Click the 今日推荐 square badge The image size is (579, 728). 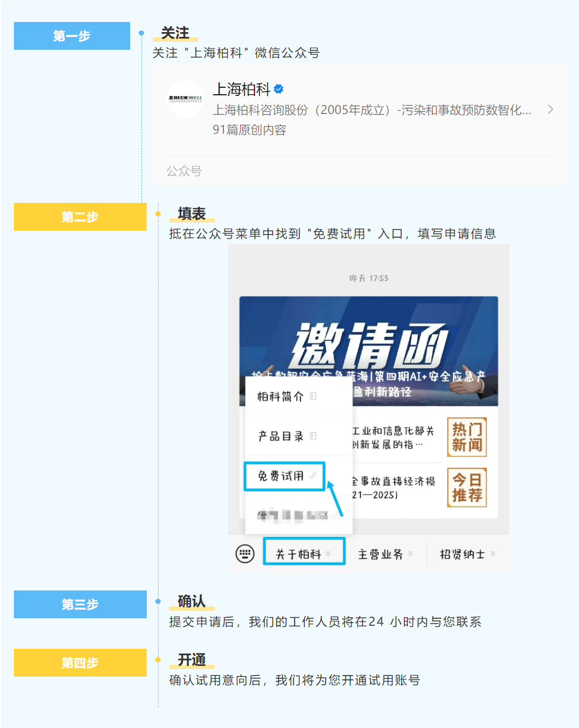click(467, 487)
